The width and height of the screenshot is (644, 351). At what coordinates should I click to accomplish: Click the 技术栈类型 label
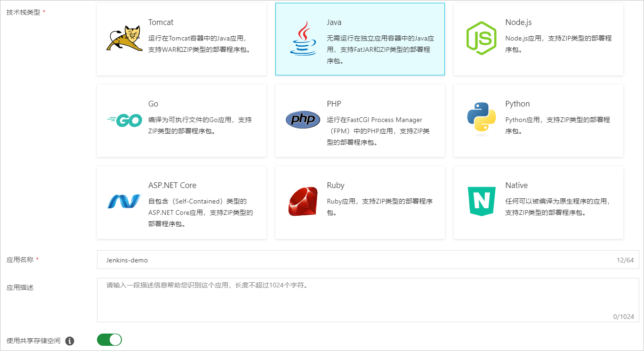24,12
